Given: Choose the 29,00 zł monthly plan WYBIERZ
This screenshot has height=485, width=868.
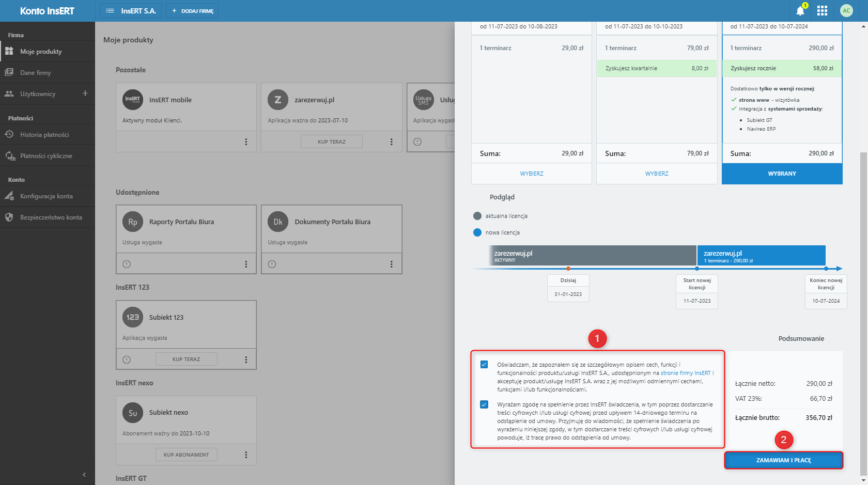Looking at the screenshot, I should tap(532, 174).
